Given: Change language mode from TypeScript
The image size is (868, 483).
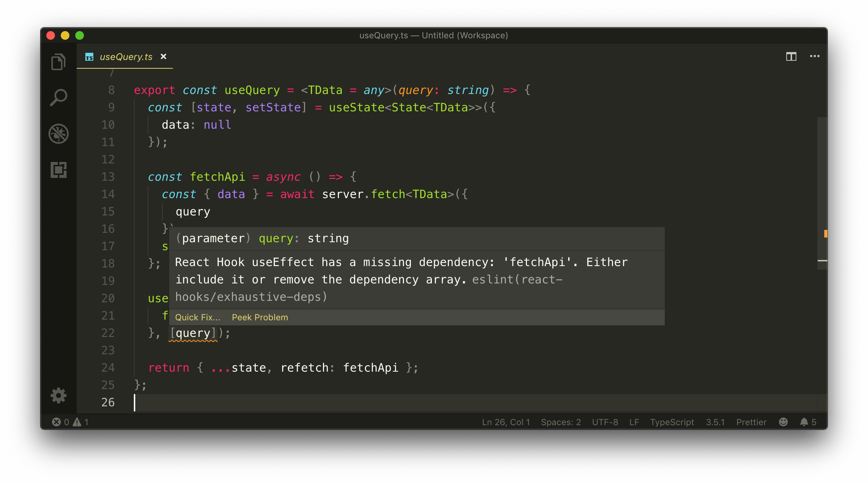Looking at the screenshot, I should [x=672, y=422].
